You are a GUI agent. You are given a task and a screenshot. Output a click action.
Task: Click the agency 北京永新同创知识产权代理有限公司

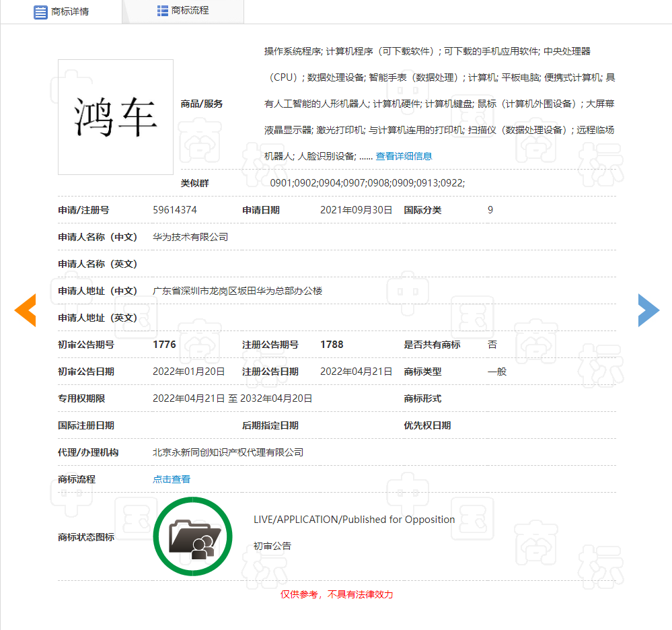coord(227,452)
